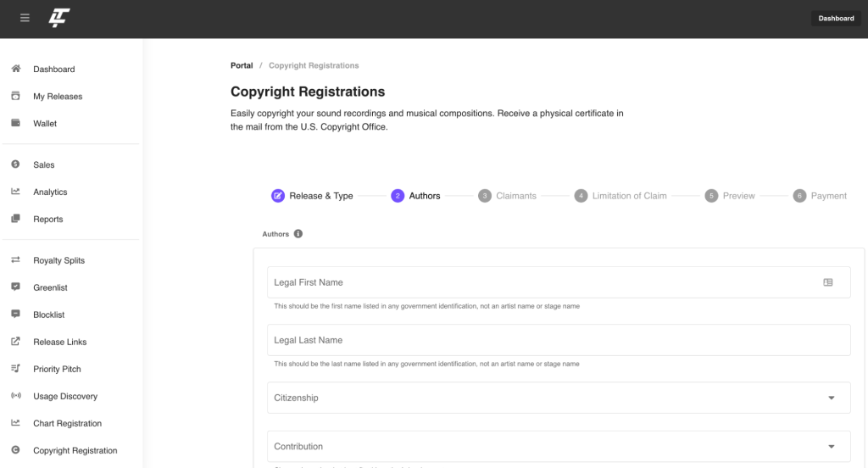Open Dashboard from the sidebar
The width and height of the screenshot is (868, 468).
(53, 70)
